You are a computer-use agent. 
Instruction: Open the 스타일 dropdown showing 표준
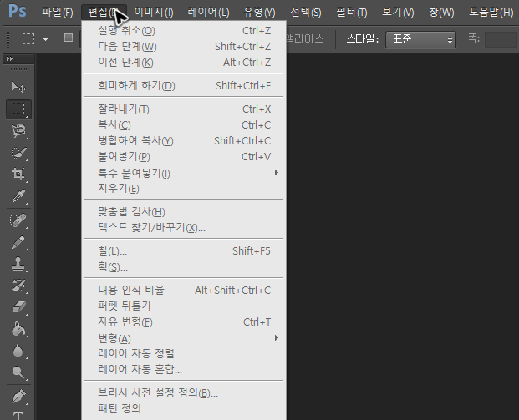(x=420, y=40)
